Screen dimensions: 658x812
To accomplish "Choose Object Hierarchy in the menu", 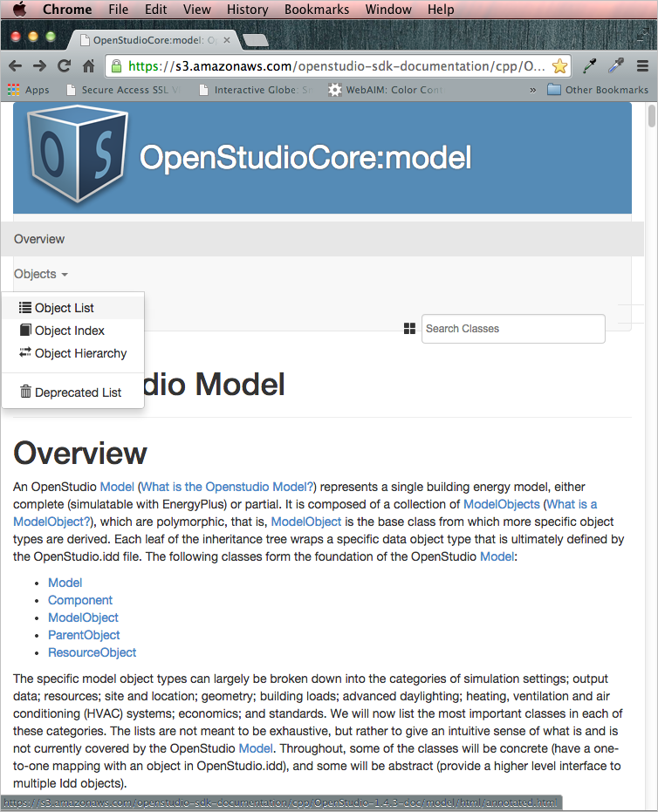I will [80, 353].
